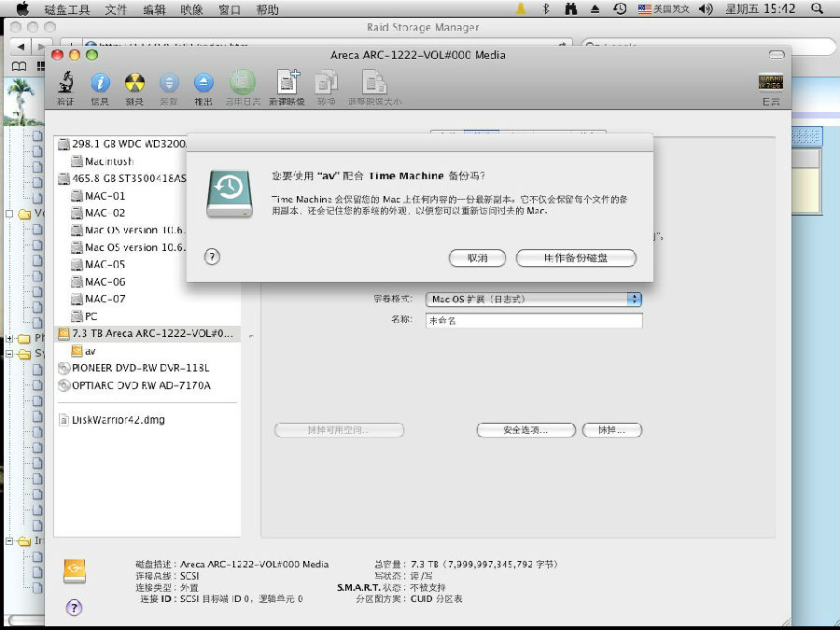Select the av volume
The height and width of the screenshot is (630, 840).
(84, 351)
